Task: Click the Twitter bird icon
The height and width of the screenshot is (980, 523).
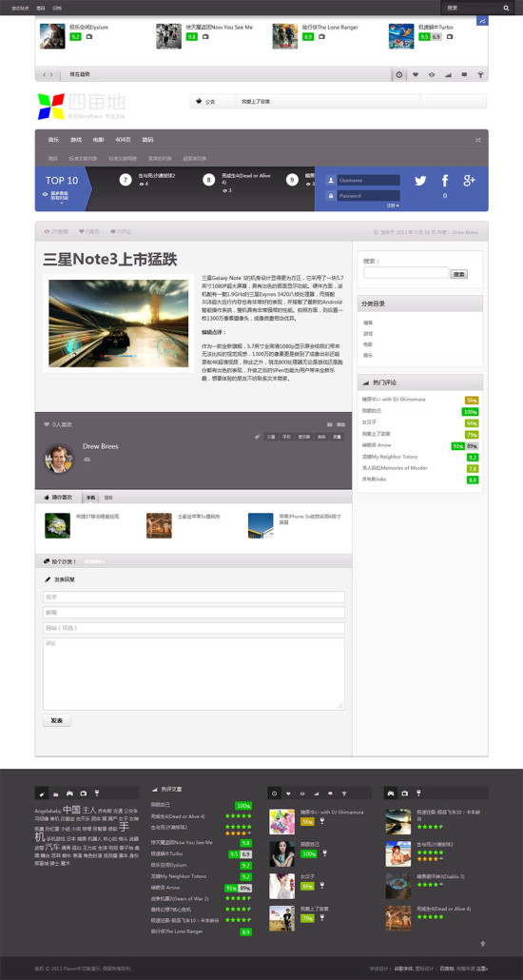Action: click(420, 181)
